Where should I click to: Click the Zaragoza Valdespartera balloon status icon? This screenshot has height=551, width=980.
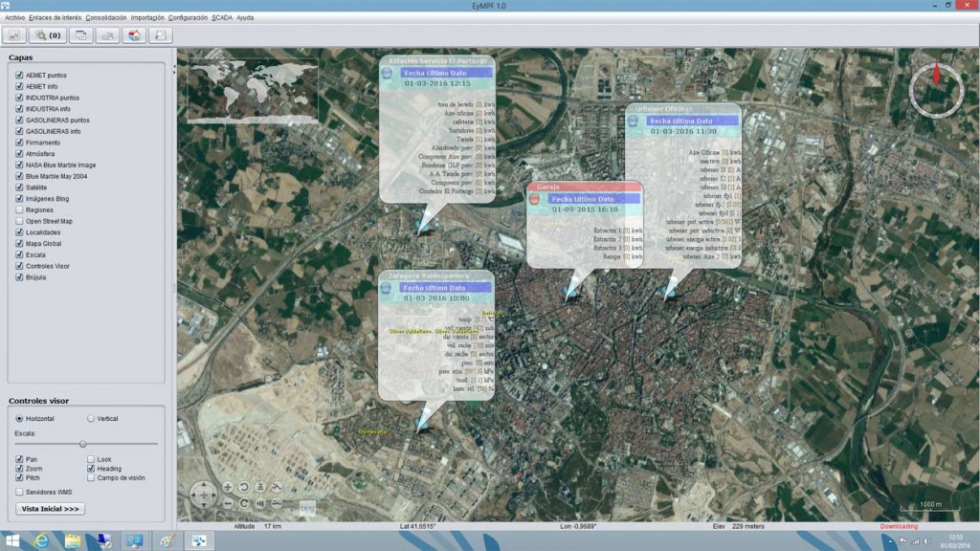point(386,288)
